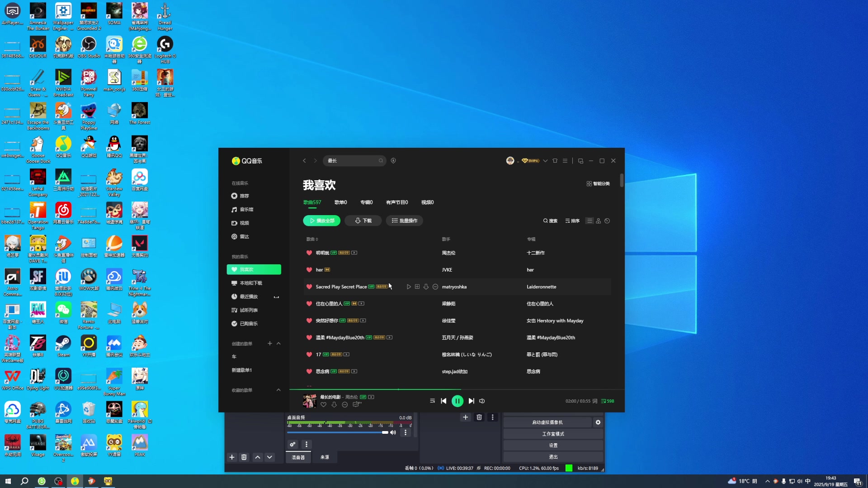This screenshot has height=488, width=868.
Task: Open the user avatar profile
Action: [x=510, y=160]
